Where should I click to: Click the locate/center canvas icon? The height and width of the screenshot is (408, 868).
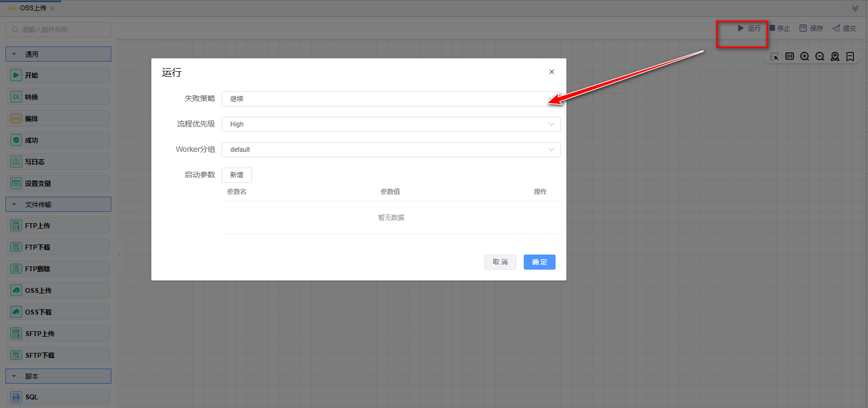pyautogui.click(x=835, y=57)
